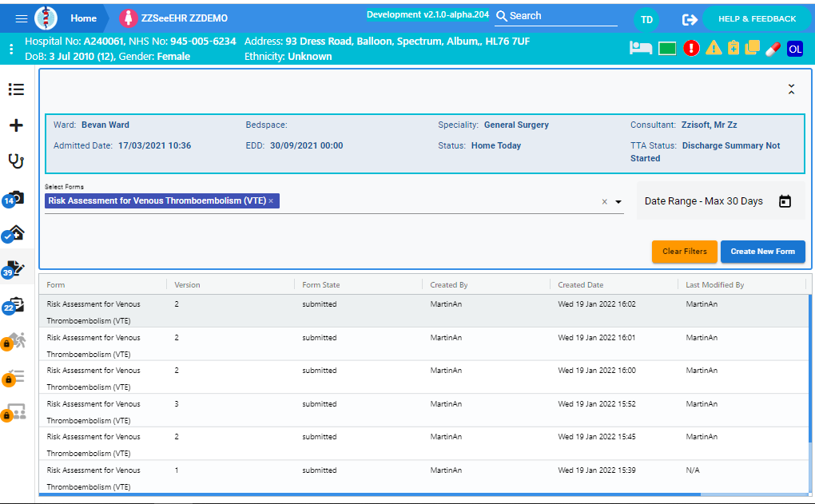Screen dimensions: 815x504
Task: Open the stethoscope icon in the sidebar
Action: coord(16,161)
